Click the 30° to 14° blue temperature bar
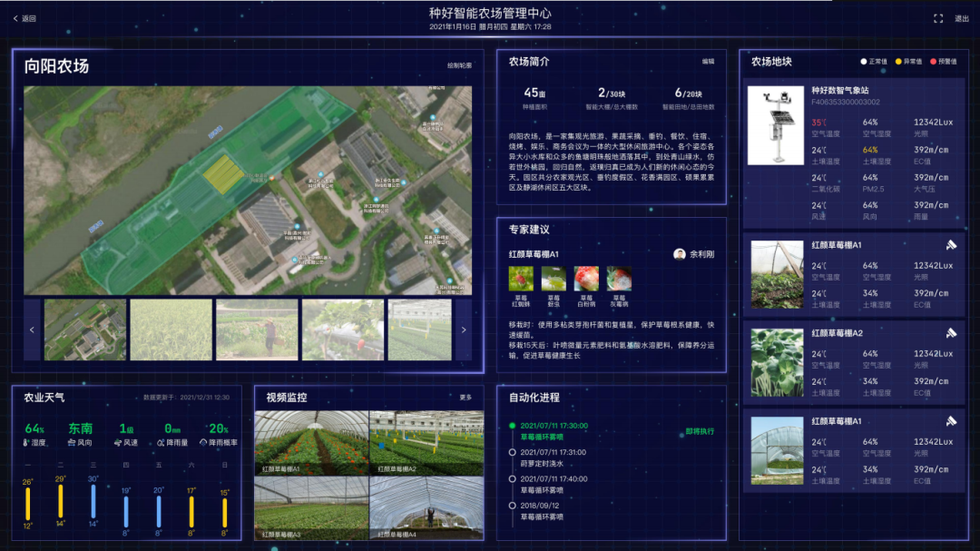980x551 pixels. (x=93, y=502)
